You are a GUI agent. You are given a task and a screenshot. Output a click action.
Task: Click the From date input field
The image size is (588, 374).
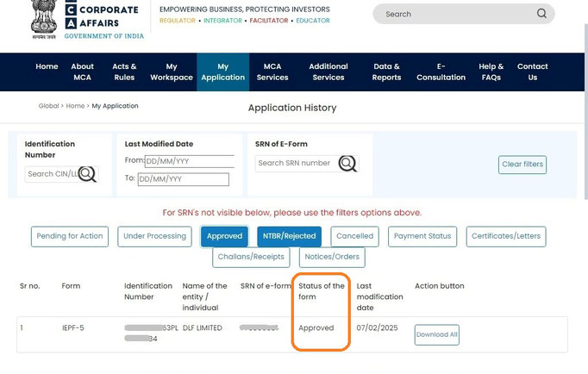point(190,161)
